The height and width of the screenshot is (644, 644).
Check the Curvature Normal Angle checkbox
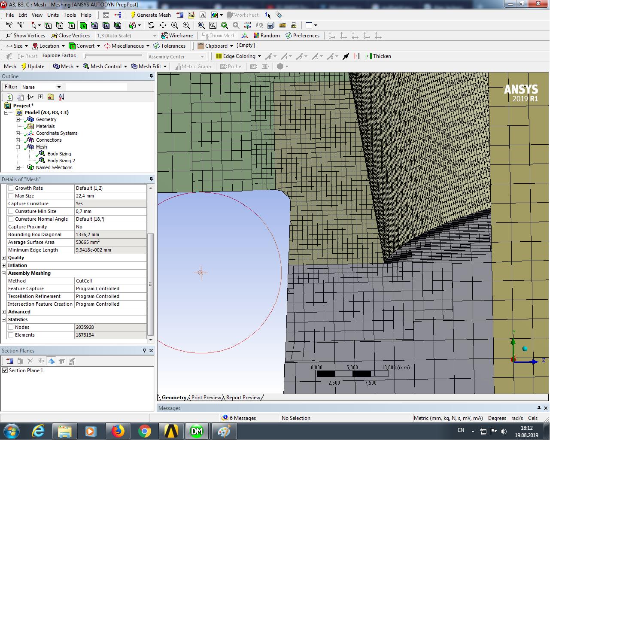coord(11,219)
